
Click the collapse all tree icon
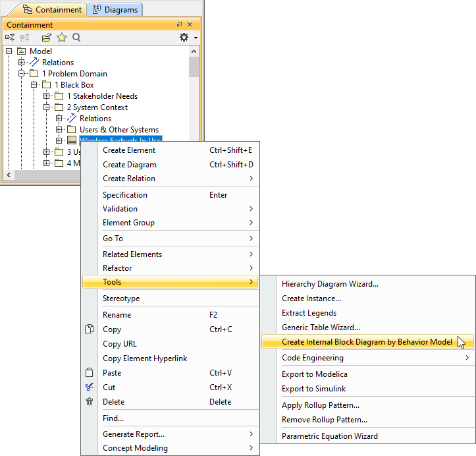point(11,38)
